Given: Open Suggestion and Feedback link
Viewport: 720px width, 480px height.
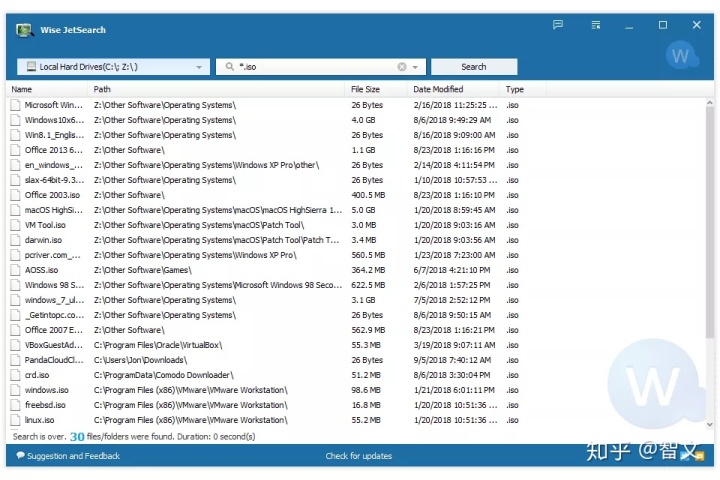Looking at the screenshot, I should coord(73,456).
